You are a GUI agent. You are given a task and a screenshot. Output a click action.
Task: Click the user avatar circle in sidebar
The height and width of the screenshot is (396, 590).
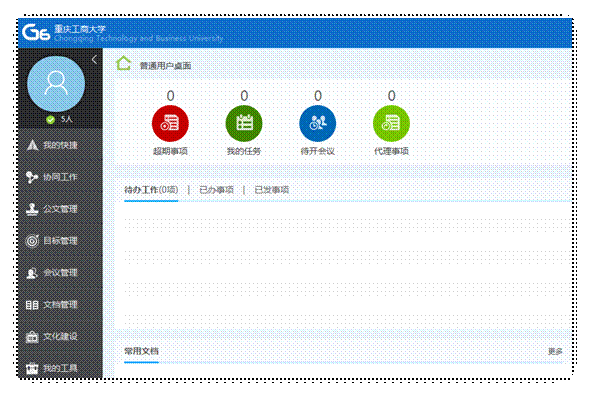56,84
